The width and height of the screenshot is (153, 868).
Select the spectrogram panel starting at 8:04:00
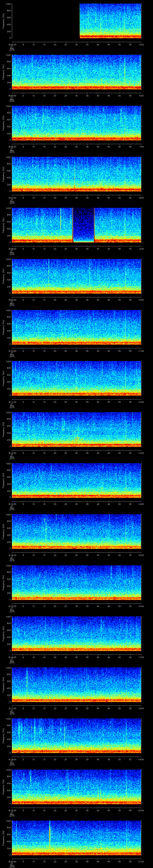[76, 21]
